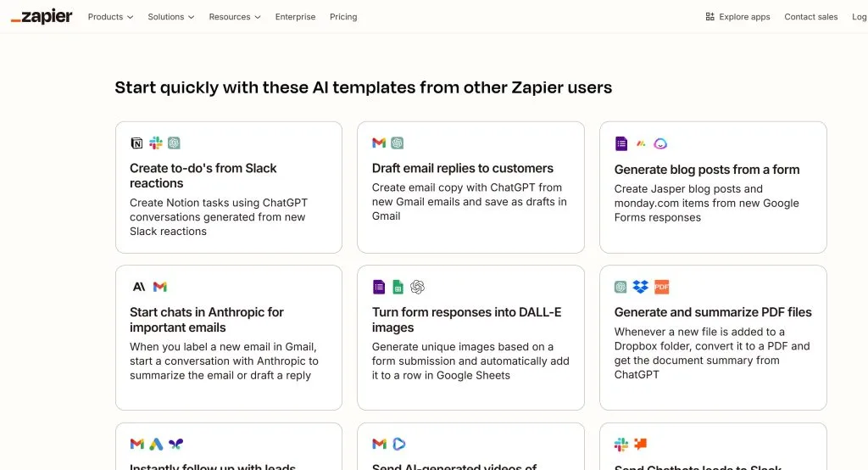Click Google Forms icon in blog posts card
Image resolution: width=868 pixels, height=470 pixels.
621,144
